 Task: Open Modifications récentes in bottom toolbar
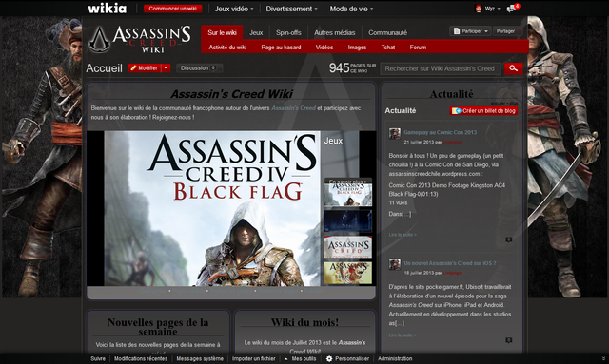(x=141, y=358)
